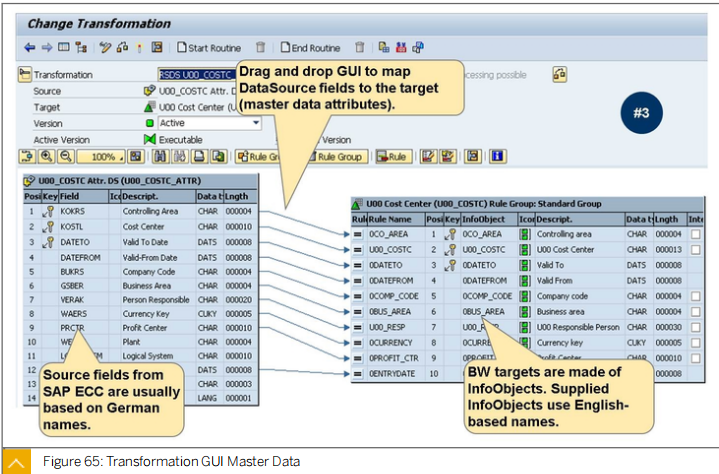
Task: Click the Forward arrow icon
Action: [x=47, y=48]
